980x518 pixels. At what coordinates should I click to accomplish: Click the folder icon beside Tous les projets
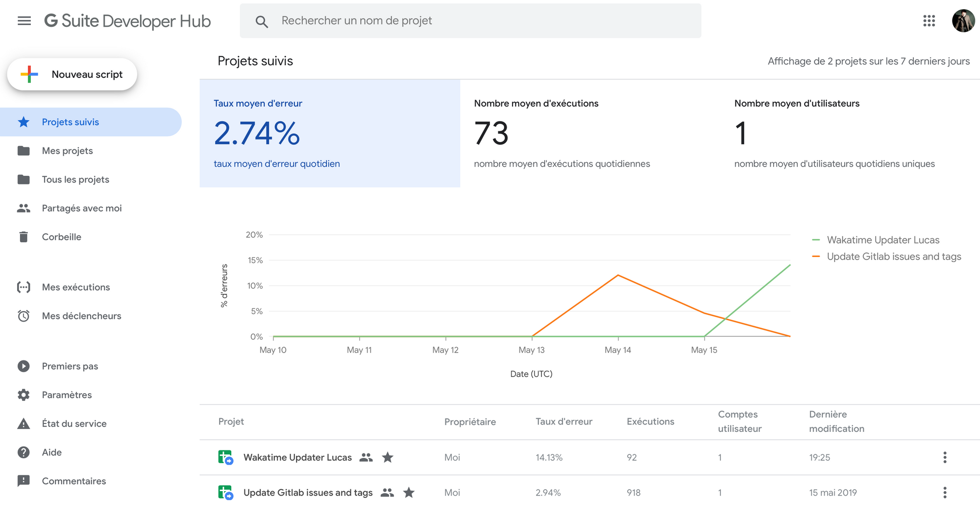[24, 179]
